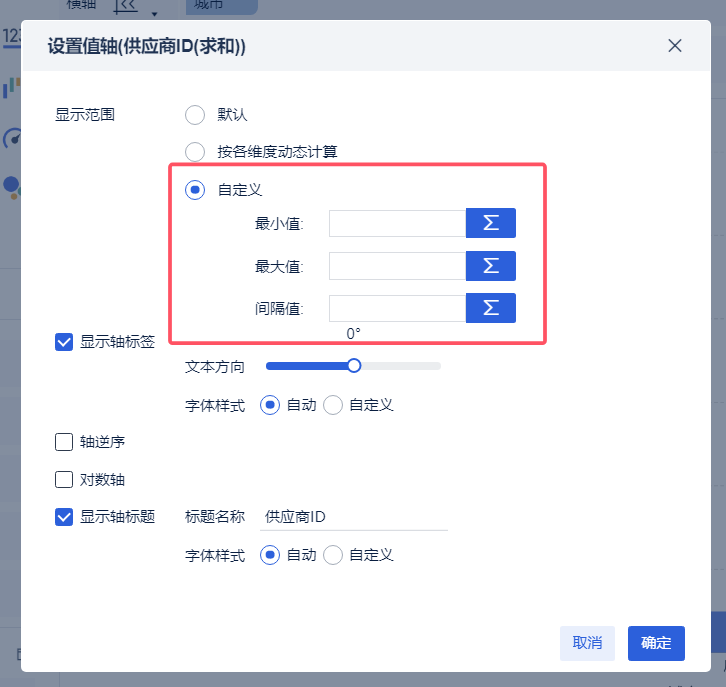This screenshot has height=687, width=726.
Task: Open the formula editor for 最大值
Action: coord(490,266)
